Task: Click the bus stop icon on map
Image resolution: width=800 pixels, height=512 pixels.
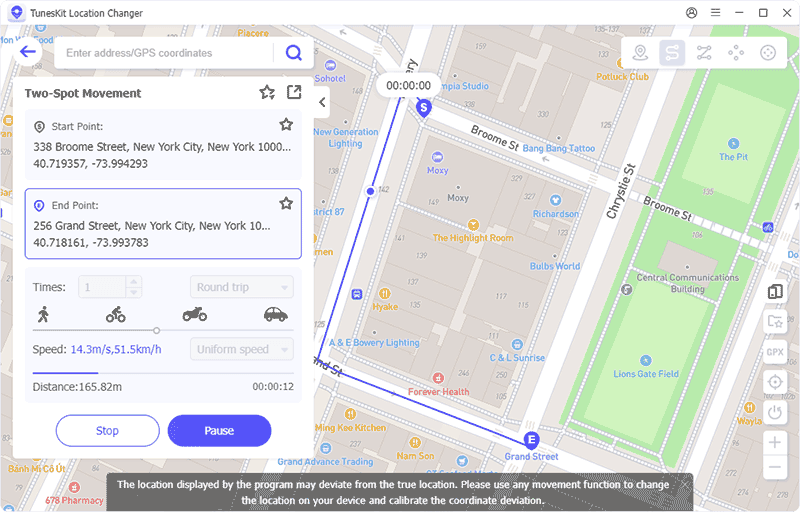Action: click(357, 294)
